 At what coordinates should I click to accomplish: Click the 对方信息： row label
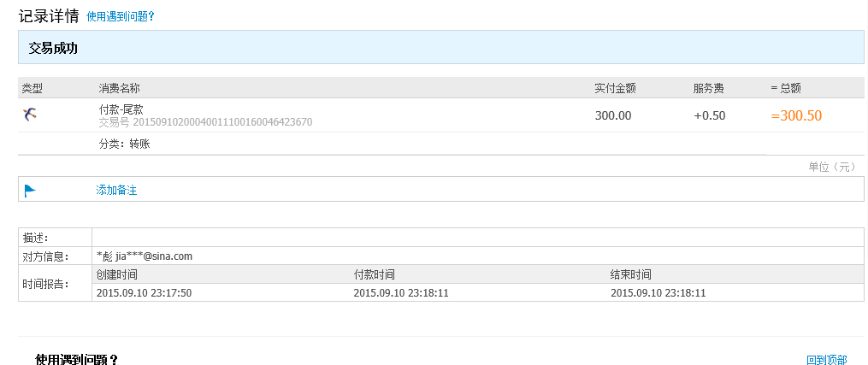click(45, 256)
